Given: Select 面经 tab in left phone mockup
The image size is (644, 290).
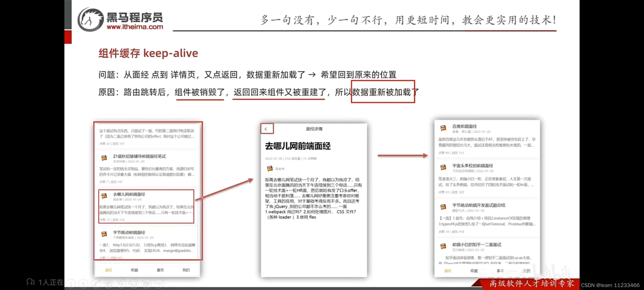Looking at the screenshot, I should tap(108, 270).
